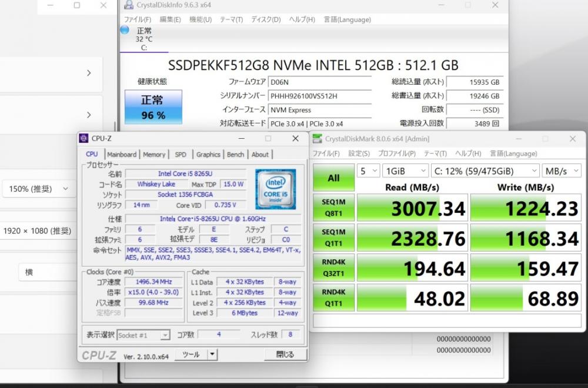The image size is (588, 388).
Task: Switch to the Memory tab in CPU-Z
Action: 154,155
